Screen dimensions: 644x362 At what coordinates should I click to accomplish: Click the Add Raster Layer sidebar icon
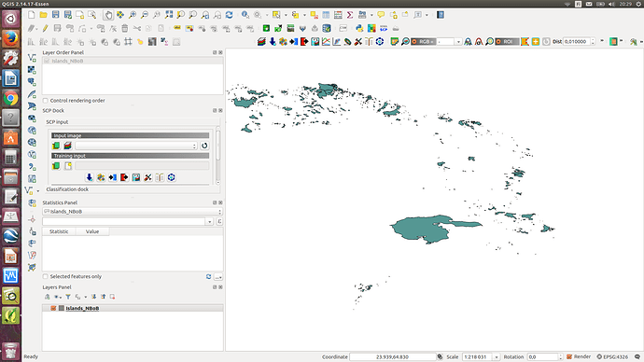32,70
